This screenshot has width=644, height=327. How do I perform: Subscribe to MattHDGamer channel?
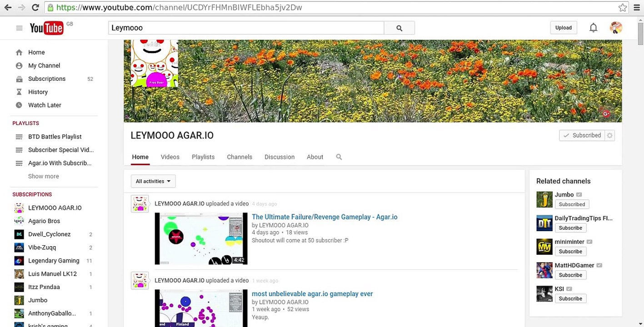tap(570, 275)
